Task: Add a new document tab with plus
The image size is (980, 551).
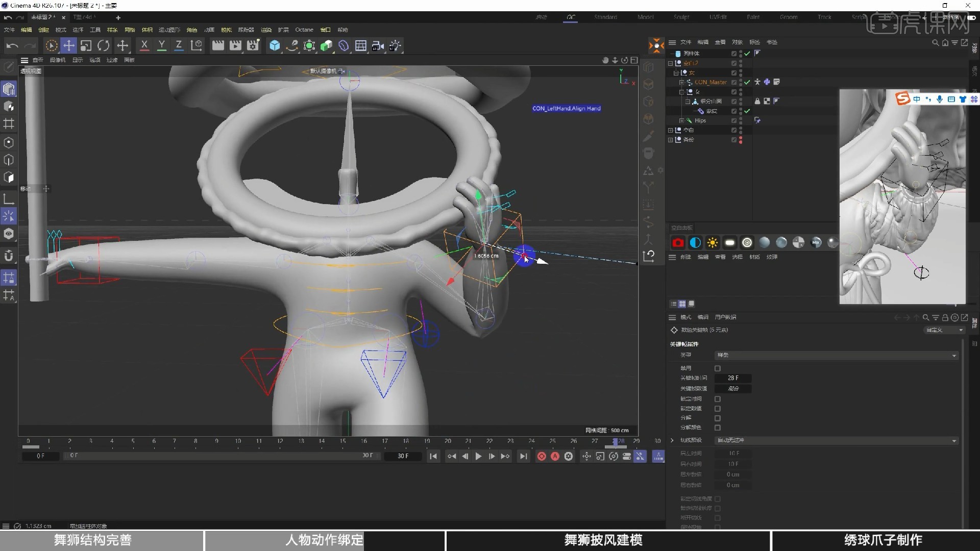Action: coord(118,17)
